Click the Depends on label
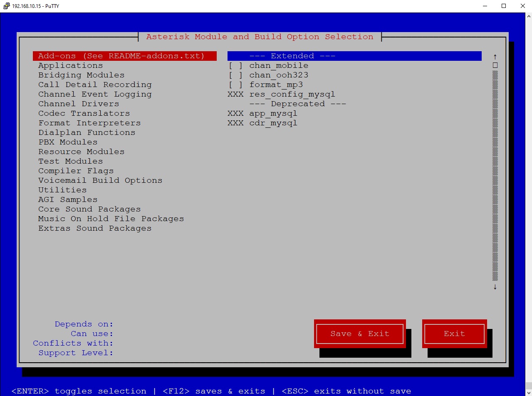Viewport: 532px width, 396px height. (x=84, y=324)
